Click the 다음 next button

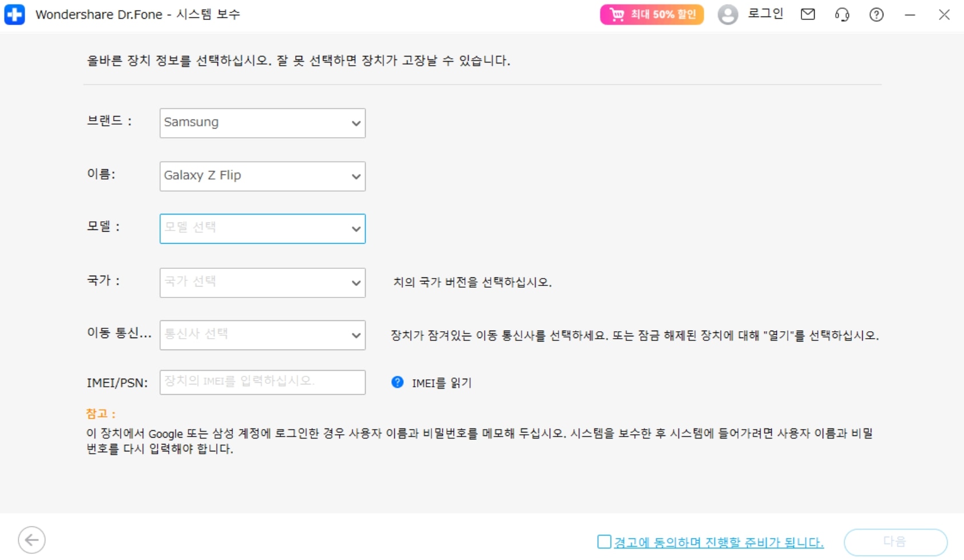pos(895,542)
